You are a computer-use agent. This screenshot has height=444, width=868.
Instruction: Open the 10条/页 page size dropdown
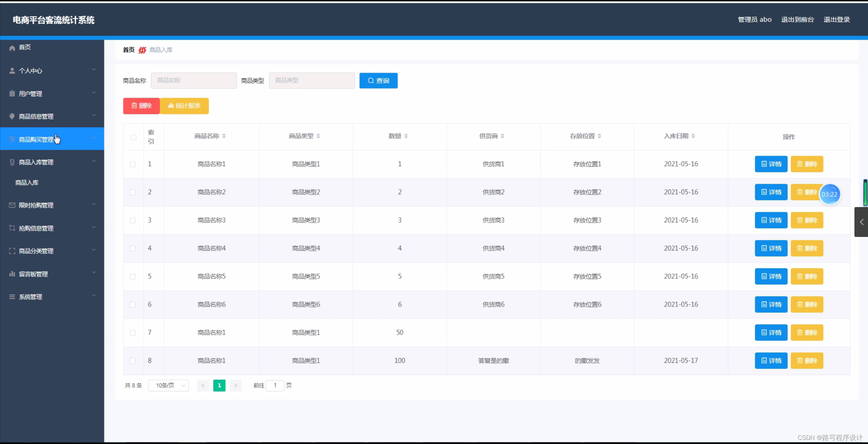(x=168, y=385)
